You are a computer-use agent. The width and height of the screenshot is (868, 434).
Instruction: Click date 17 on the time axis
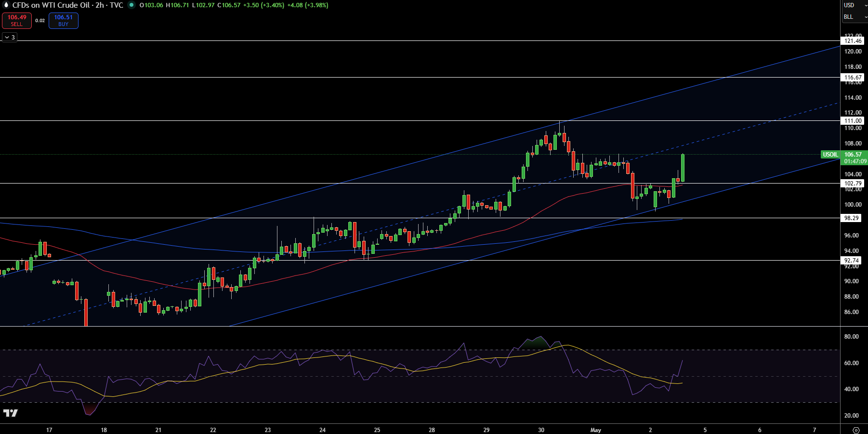49,430
